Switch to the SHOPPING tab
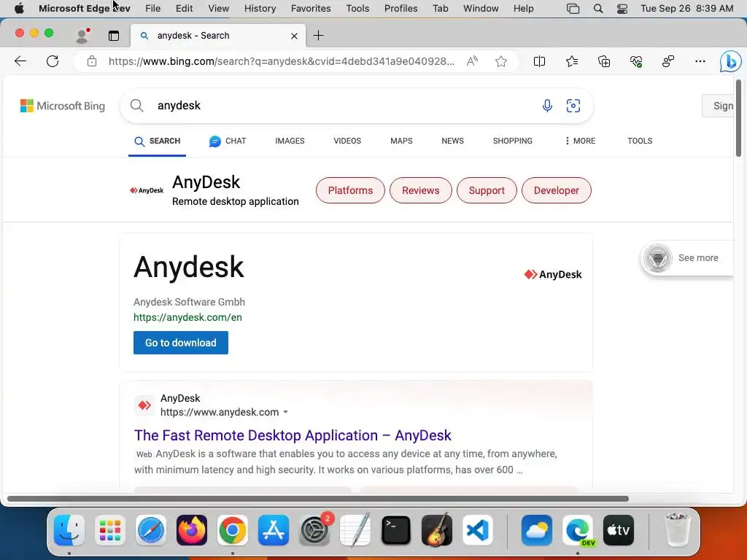The height and width of the screenshot is (560, 747). tap(513, 141)
